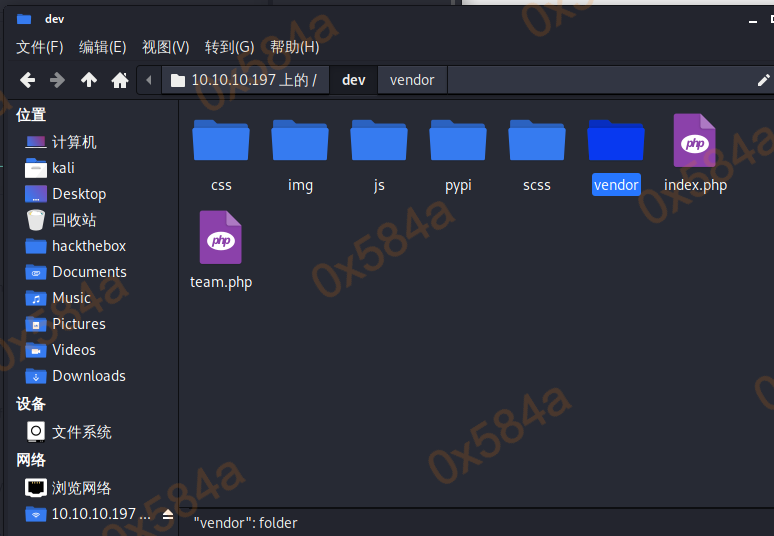Open the index.php file
Viewport: 774px width, 536px height.
[695, 150]
